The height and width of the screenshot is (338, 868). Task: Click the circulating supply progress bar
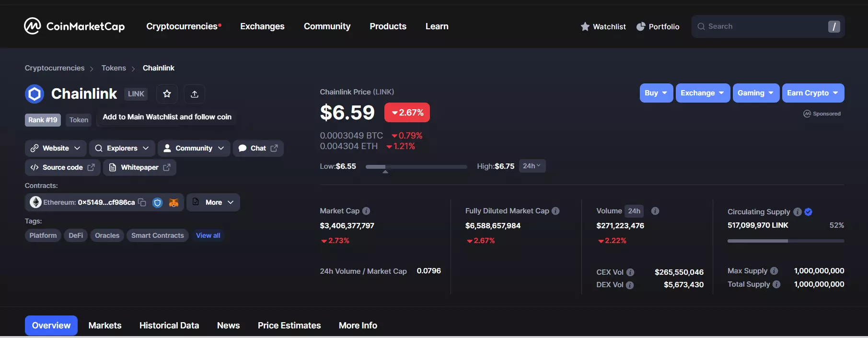coord(786,241)
